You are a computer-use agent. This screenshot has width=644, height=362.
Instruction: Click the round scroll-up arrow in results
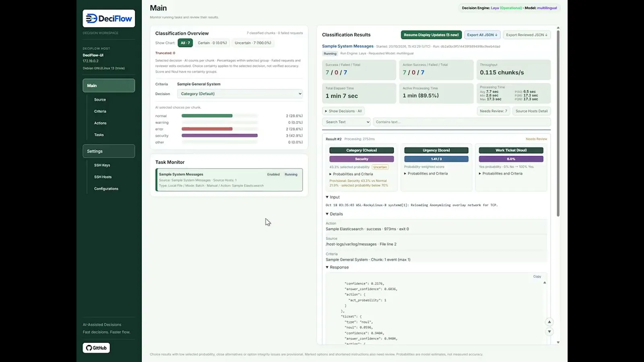549,322
